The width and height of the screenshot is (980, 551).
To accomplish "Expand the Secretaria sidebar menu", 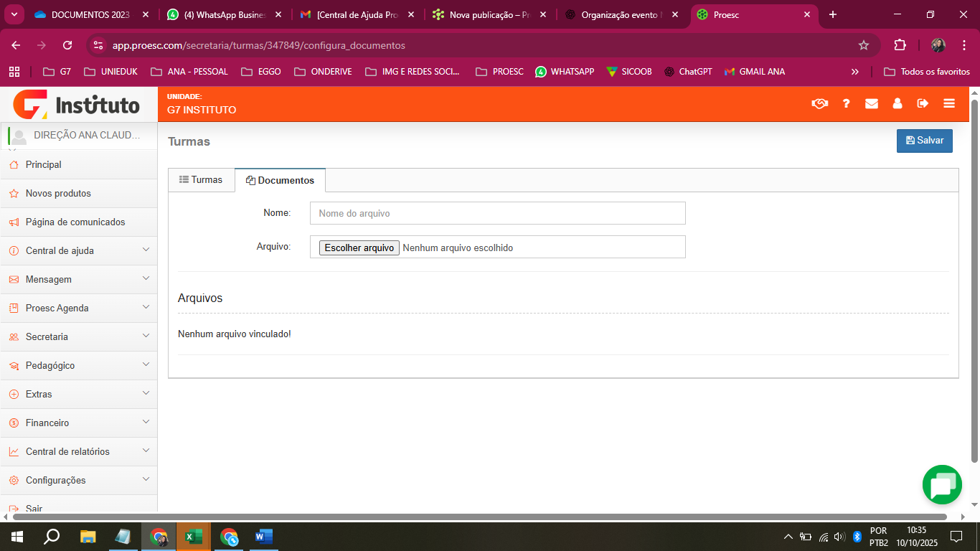I will [78, 336].
